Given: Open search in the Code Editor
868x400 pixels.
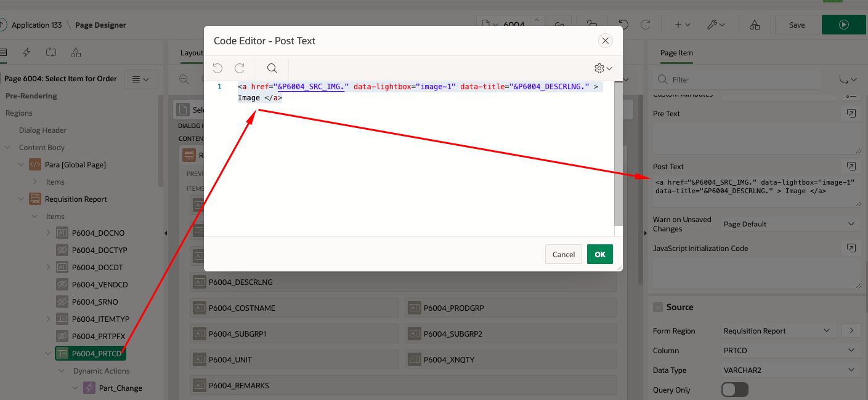Looking at the screenshot, I should 272,68.
